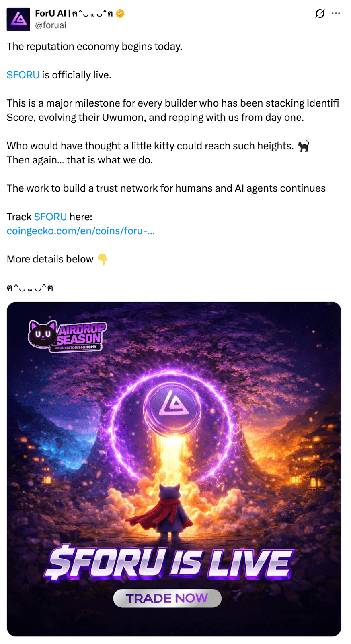
Task: Click 'The reputation economy begins today' text
Action: pyautogui.click(x=94, y=47)
